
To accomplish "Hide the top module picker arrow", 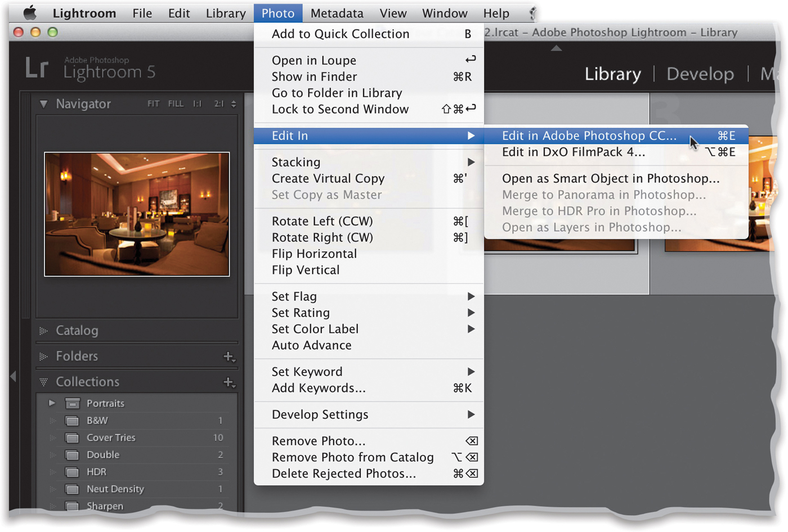I will click(556, 48).
